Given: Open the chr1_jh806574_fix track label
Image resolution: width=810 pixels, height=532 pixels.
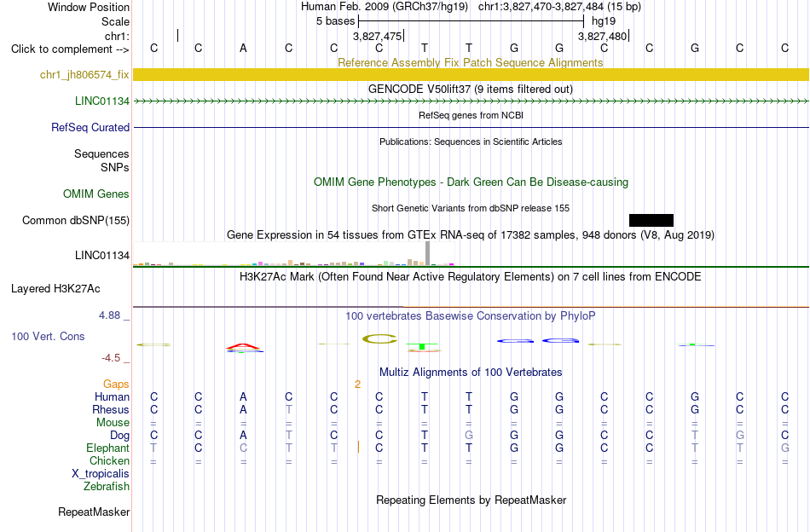Looking at the screenshot, I should pos(84,74).
